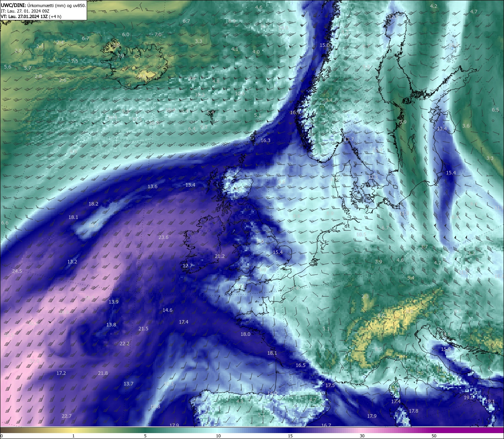Click the 30 label on the colour scale
504x439 pixels.
tap(362, 435)
